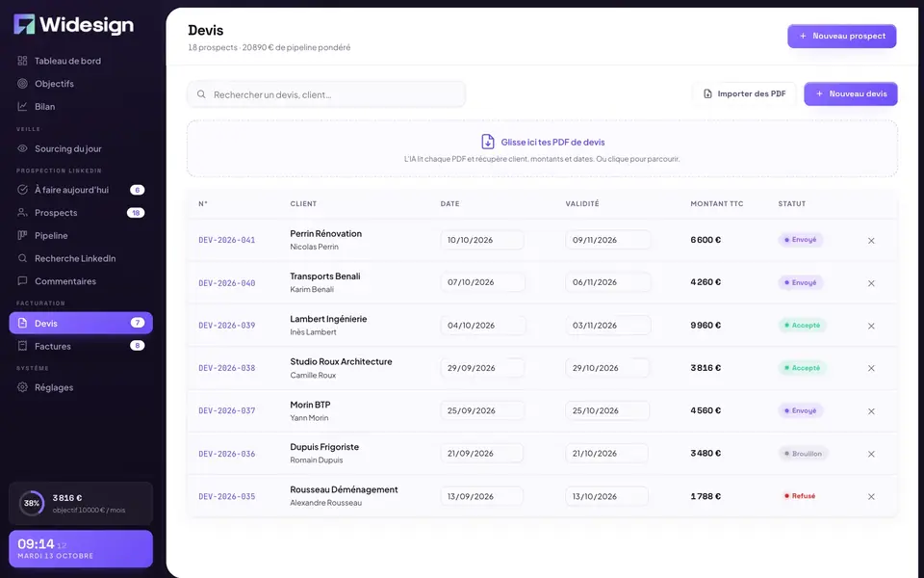Edit validity field 13/10/2026

click(x=607, y=497)
